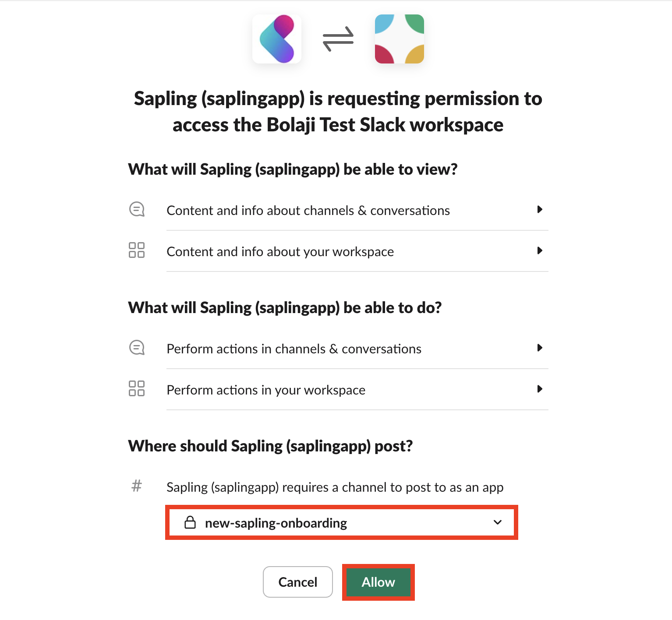The height and width of the screenshot is (620, 672).
Task: Select 'Perform actions in your workspace' row text
Action: (x=266, y=390)
